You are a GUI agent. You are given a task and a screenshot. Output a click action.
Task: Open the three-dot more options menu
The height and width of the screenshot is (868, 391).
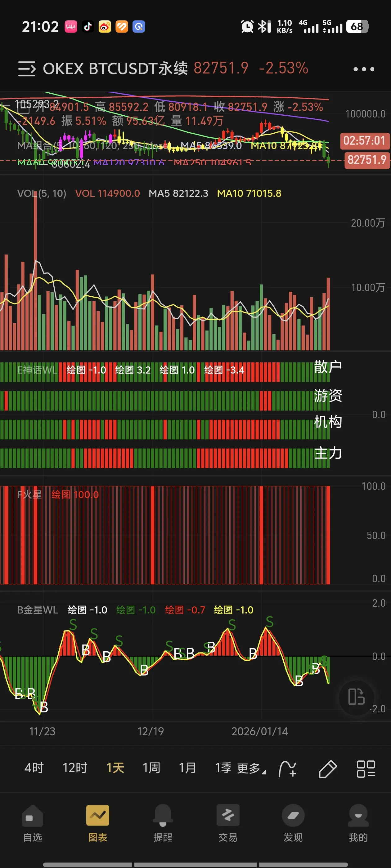point(364,69)
